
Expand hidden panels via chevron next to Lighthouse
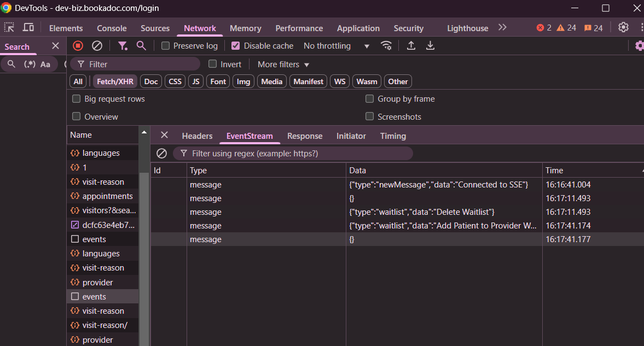tap(502, 27)
